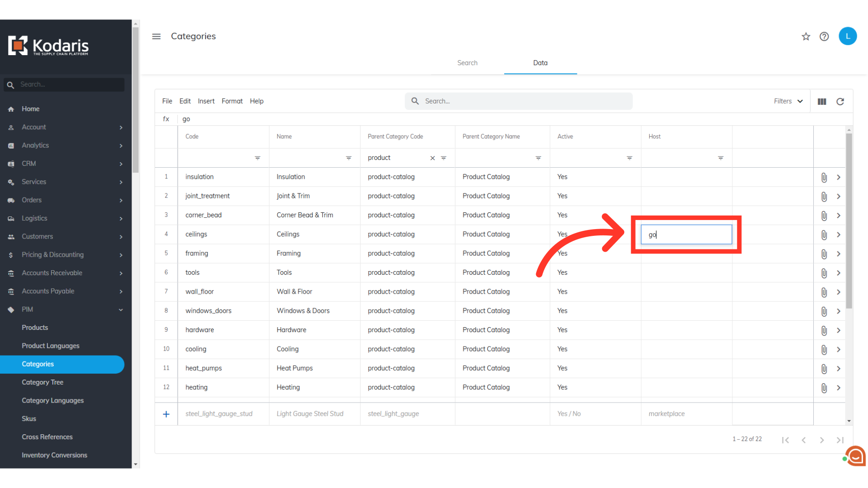Click the plus icon to add row
The image size is (868, 488).
tap(166, 414)
